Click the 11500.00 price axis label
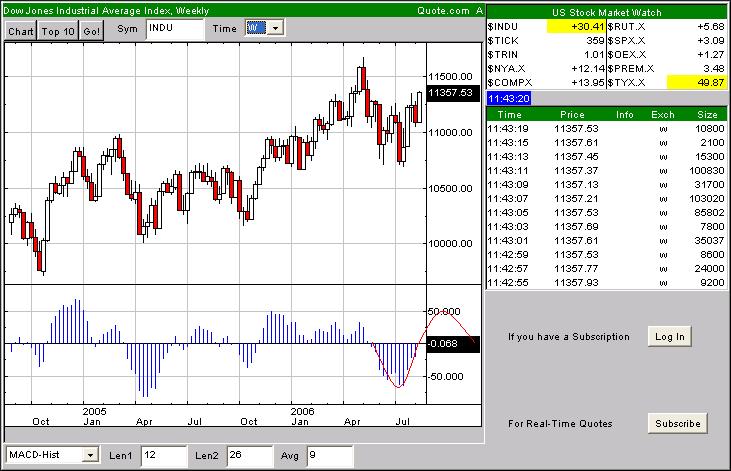Image resolution: width=731 pixels, height=471 pixels. click(x=450, y=76)
